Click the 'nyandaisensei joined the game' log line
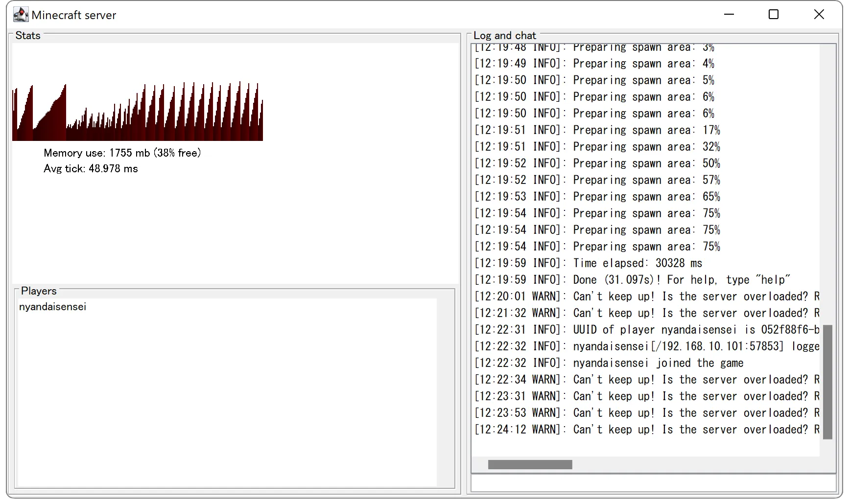The width and height of the screenshot is (849, 504). click(x=609, y=363)
